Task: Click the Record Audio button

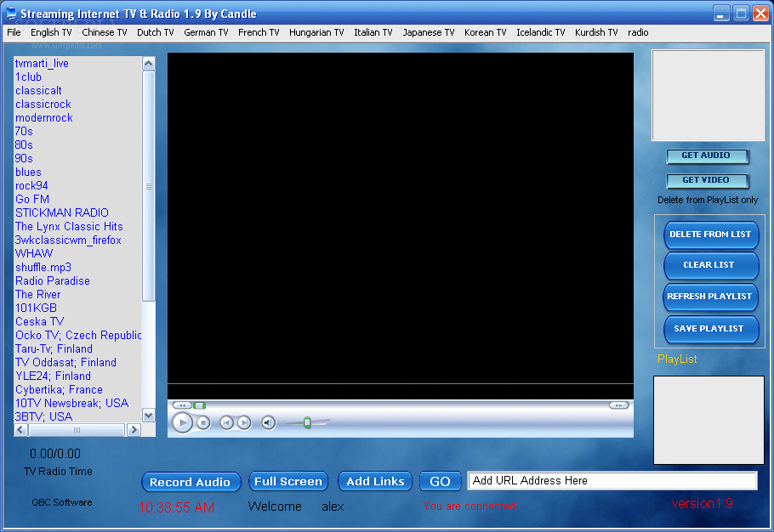Action: coord(191,482)
